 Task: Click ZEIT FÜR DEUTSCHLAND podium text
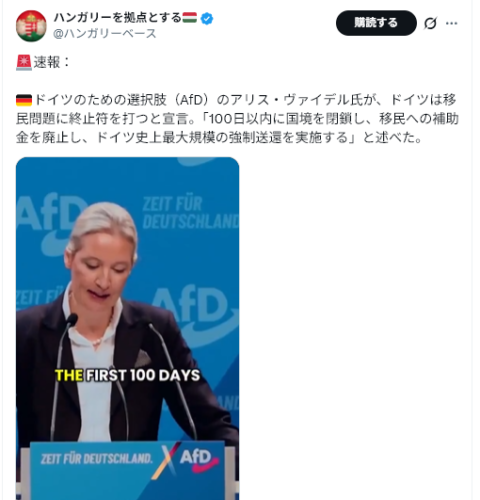tap(96, 459)
